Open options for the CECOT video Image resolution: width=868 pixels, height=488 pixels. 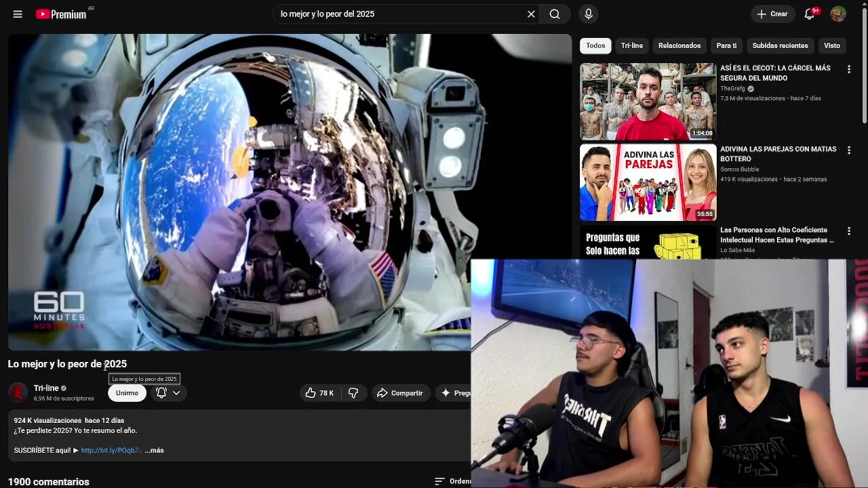(x=848, y=69)
